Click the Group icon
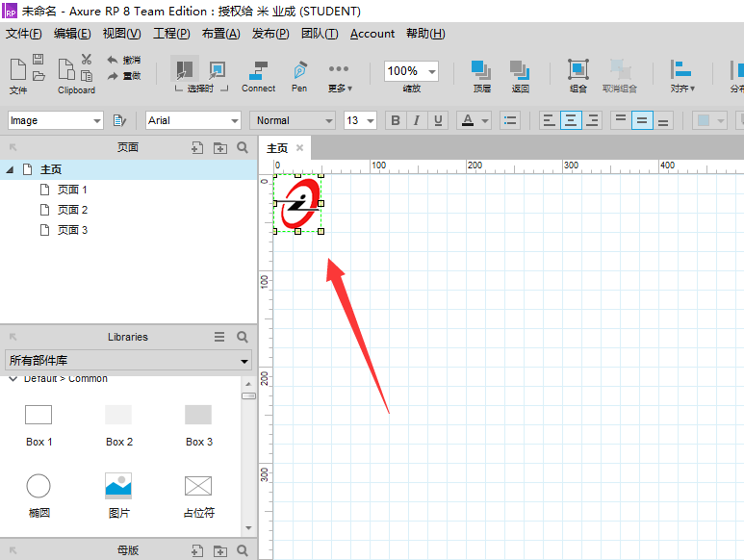Image resolution: width=744 pixels, height=560 pixels. click(578, 69)
